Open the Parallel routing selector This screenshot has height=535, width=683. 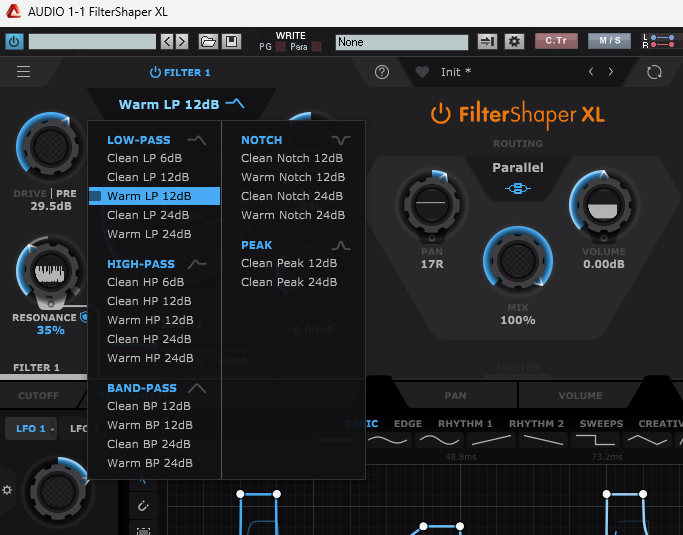tap(517, 168)
